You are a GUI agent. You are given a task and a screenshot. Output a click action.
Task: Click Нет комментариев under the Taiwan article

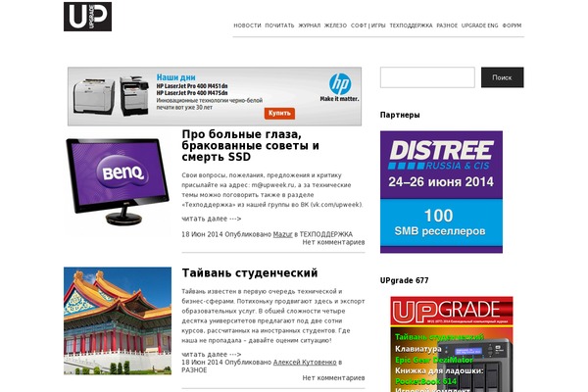point(333,378)
